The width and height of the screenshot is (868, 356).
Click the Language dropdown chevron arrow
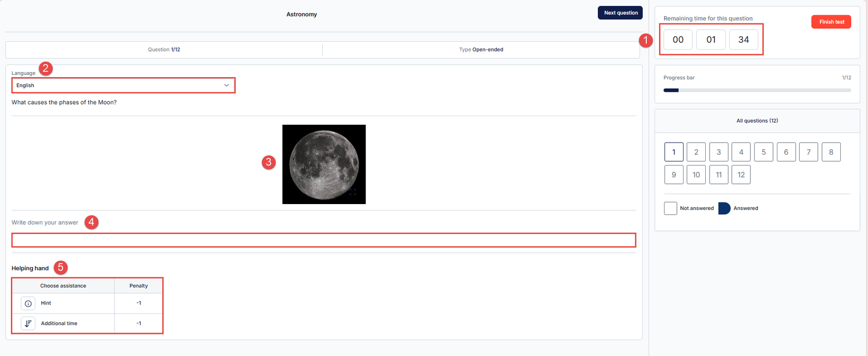(227, 85)
